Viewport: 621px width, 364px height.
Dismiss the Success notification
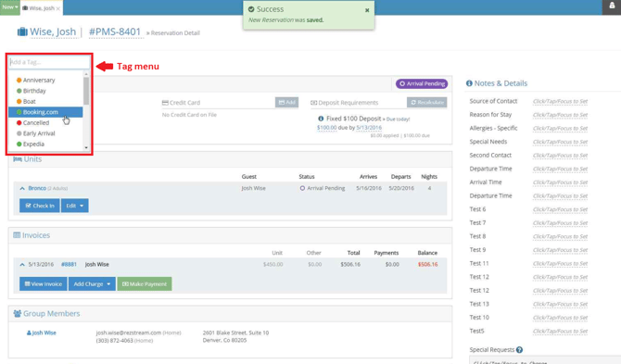click(x=367, y=10)
